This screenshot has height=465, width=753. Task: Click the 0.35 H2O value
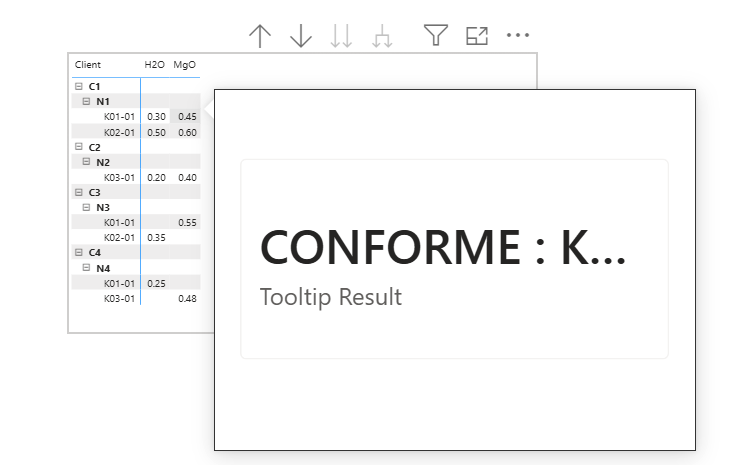tap(156, 238)
